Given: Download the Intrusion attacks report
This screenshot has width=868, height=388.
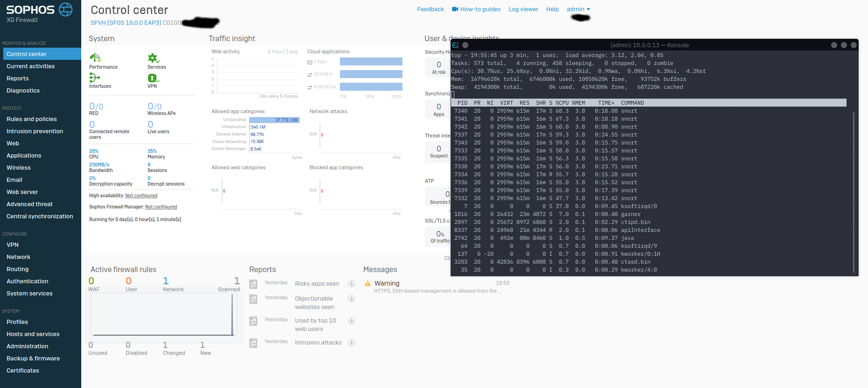Looking at the screenshot, I should (352, 343).
